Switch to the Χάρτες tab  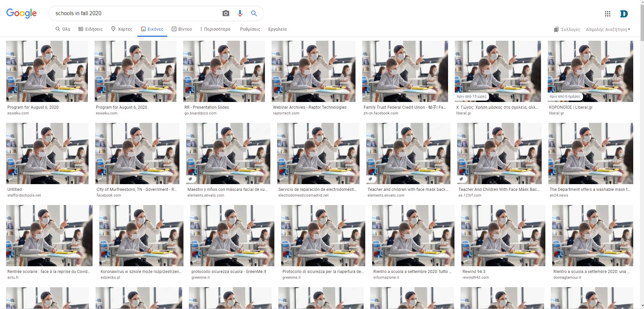click(122, 29)
